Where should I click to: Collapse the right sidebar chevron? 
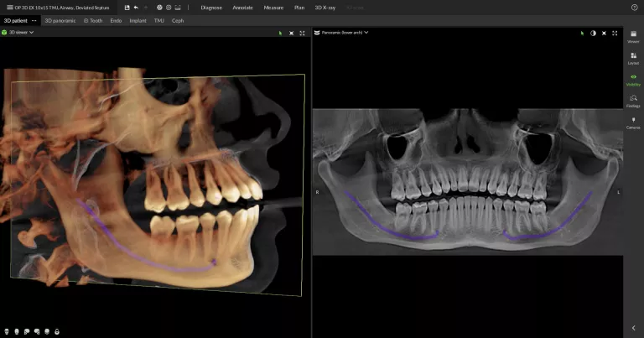pos(634,328)
